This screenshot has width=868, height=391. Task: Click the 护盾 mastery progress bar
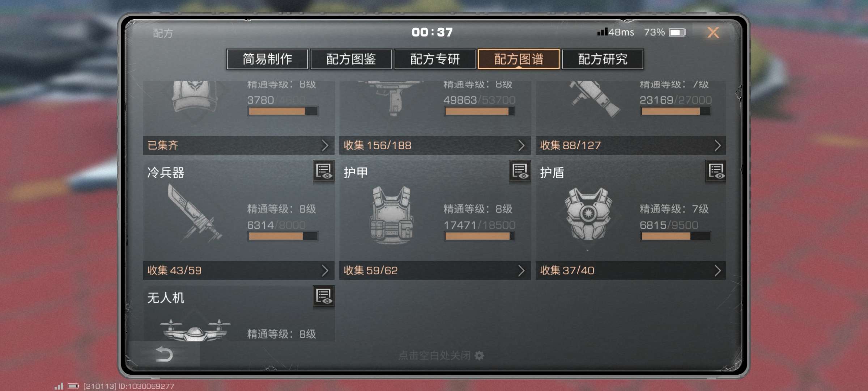tap(676, 236)
